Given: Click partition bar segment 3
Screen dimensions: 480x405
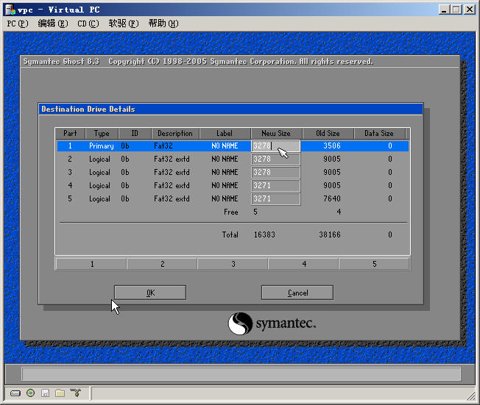Looking at the screenshot, I should [x=233, y=264].
